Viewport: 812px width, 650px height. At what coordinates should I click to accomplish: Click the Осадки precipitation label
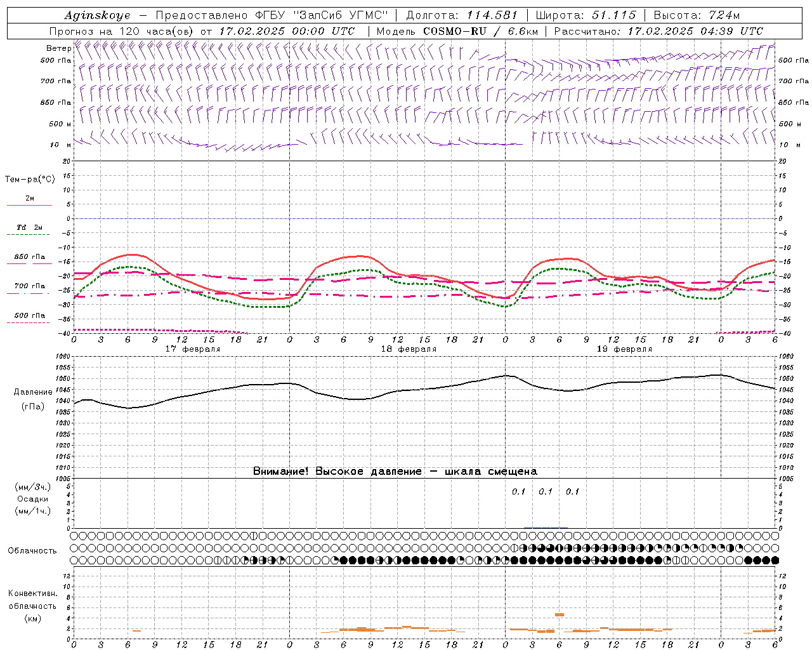32,499
